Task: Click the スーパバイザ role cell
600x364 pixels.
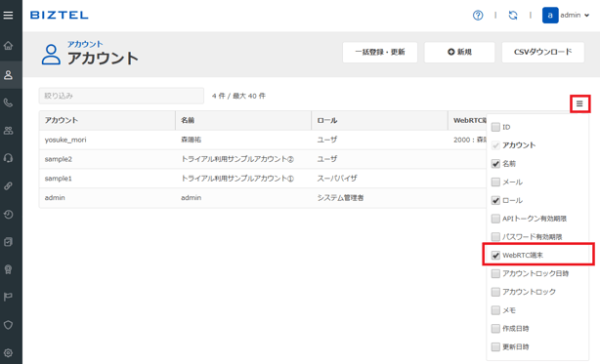Action: pos(337,179)
